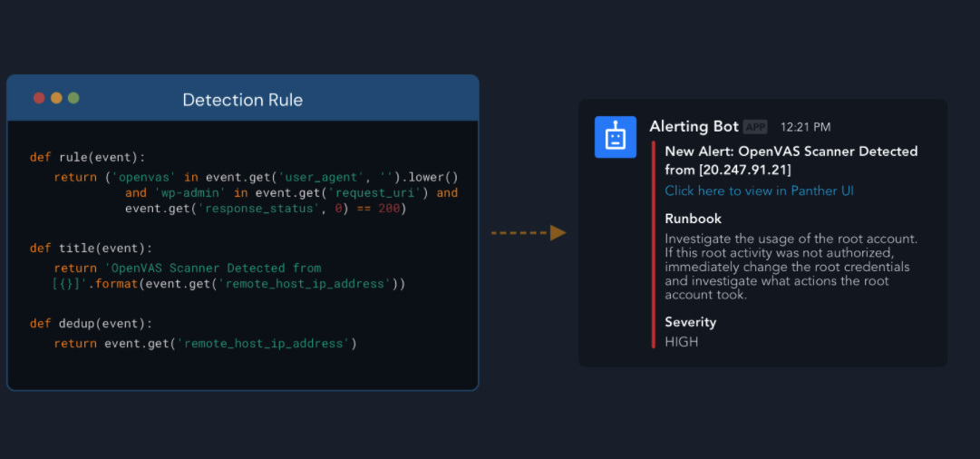
Task: Click the Severity heading in the alert
Action: pyautogui.click(x=690, y=322)
